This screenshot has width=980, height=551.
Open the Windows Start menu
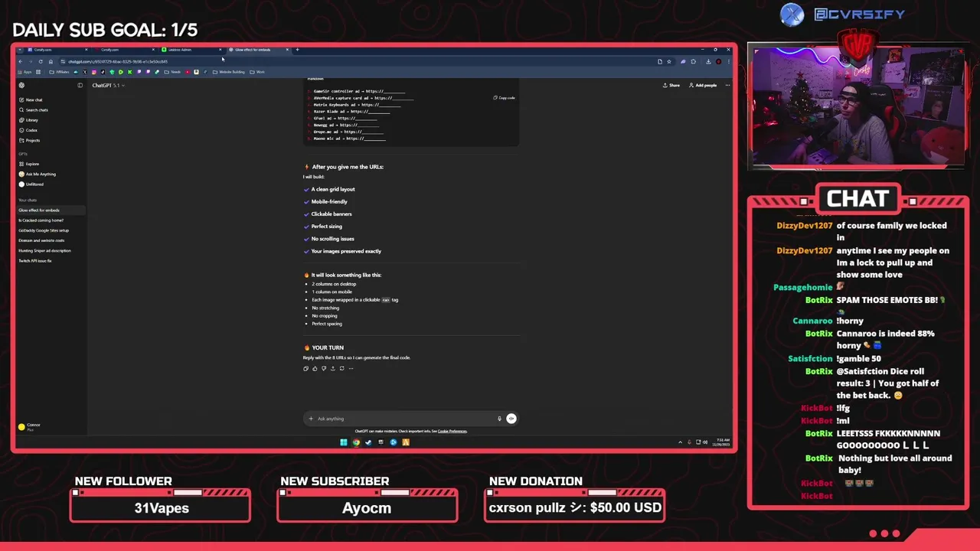(x=344, y=442)
